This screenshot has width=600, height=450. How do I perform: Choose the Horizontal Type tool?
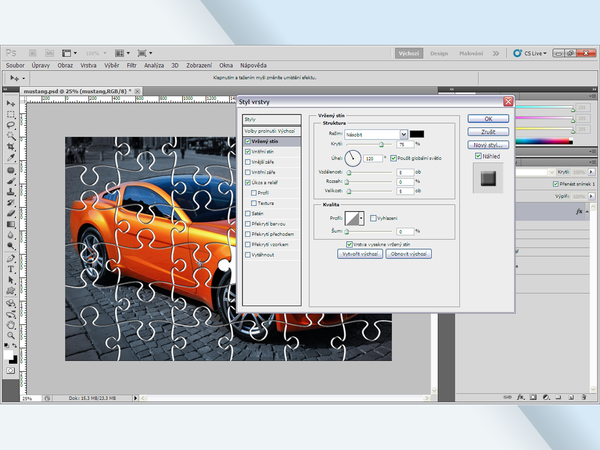[10, 269]
